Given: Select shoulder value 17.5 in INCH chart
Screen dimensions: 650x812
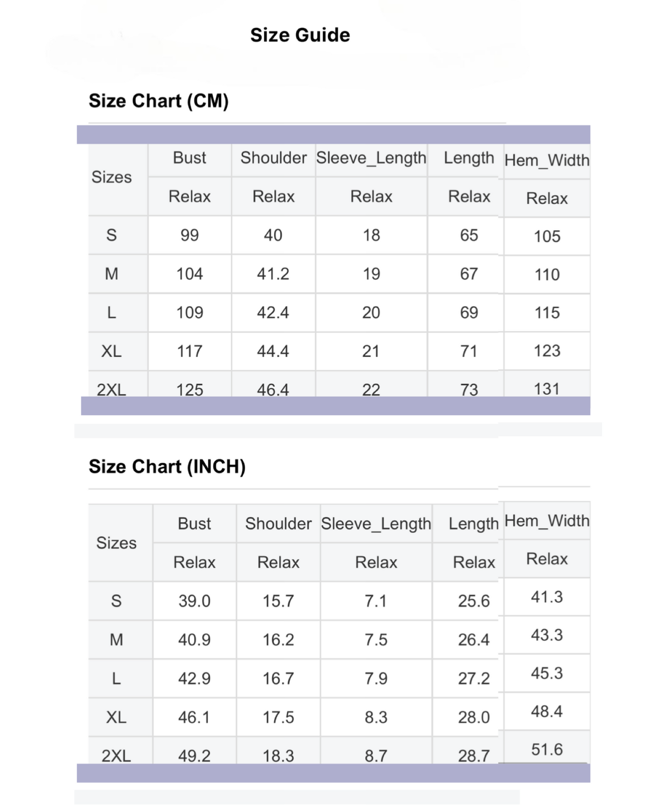Looking at the screenshot, I should 278,717.
